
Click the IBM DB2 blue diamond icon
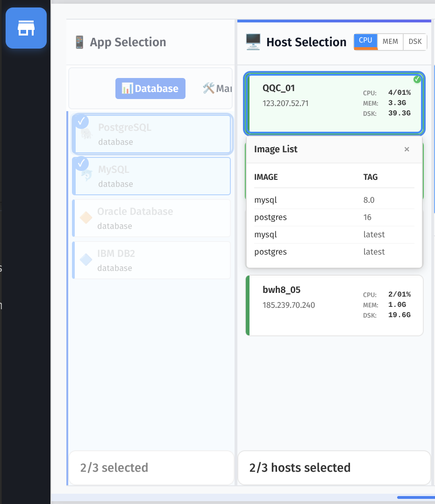(86, 260)
